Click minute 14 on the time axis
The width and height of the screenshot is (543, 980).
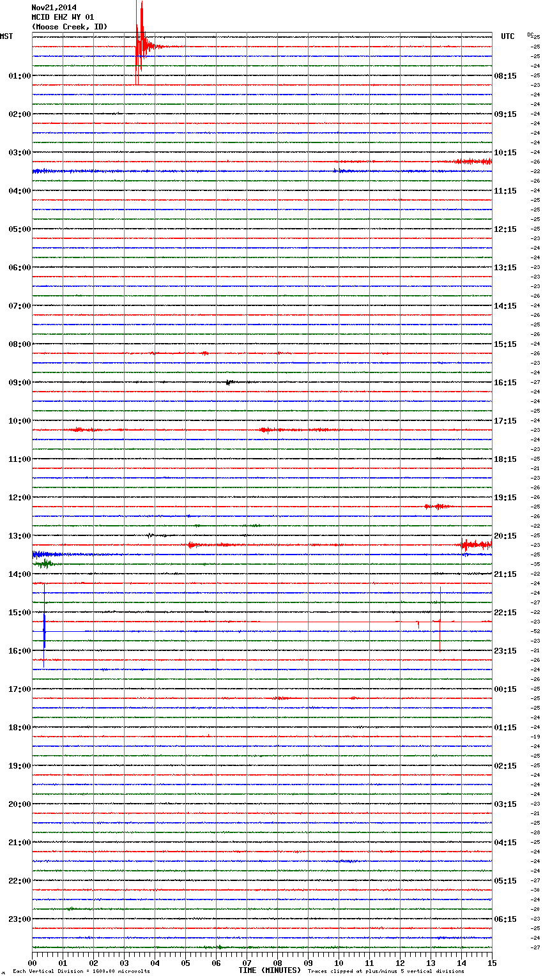click(461, 962)
